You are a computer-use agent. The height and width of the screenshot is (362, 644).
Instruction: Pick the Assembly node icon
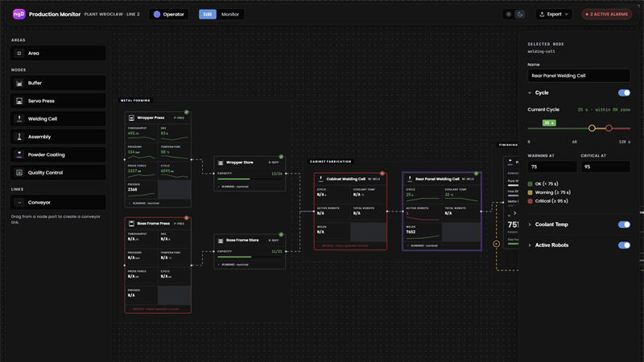tap(19, 137)
